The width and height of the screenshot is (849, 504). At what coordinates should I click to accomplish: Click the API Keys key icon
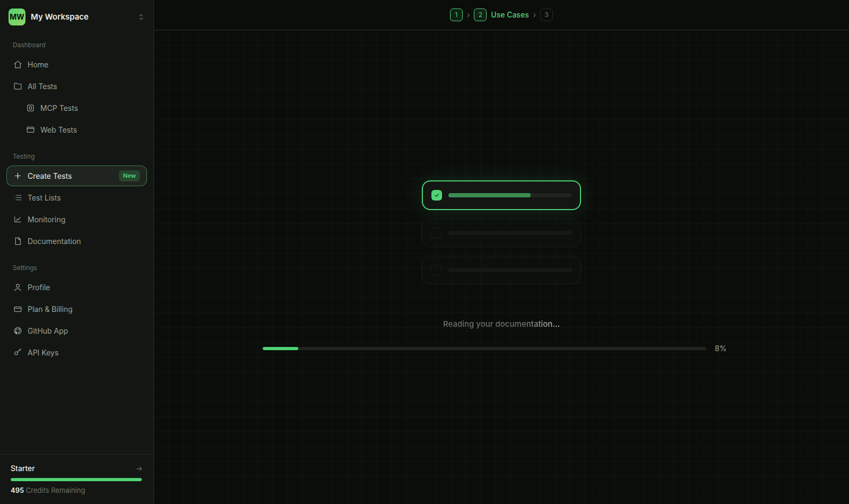pos(18,353)
